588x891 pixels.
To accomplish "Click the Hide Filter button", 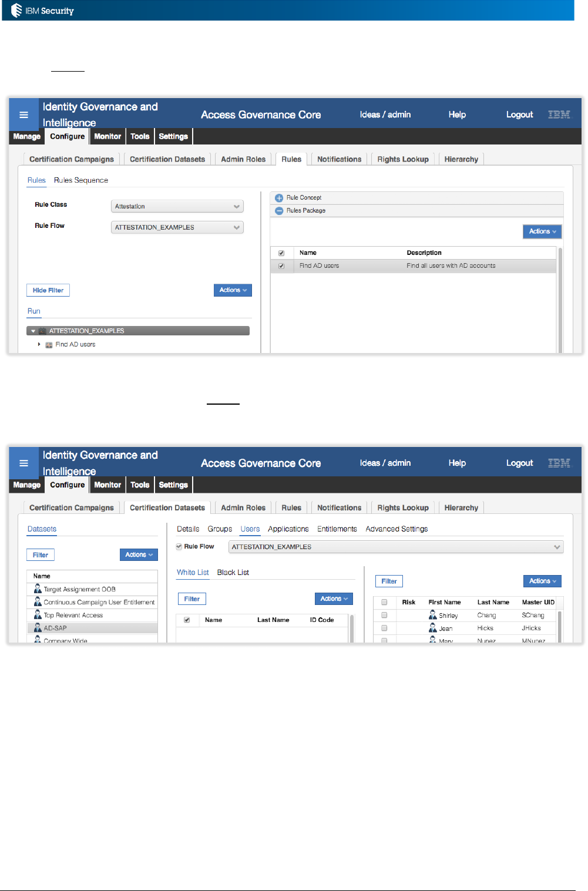I will (48, 290).
